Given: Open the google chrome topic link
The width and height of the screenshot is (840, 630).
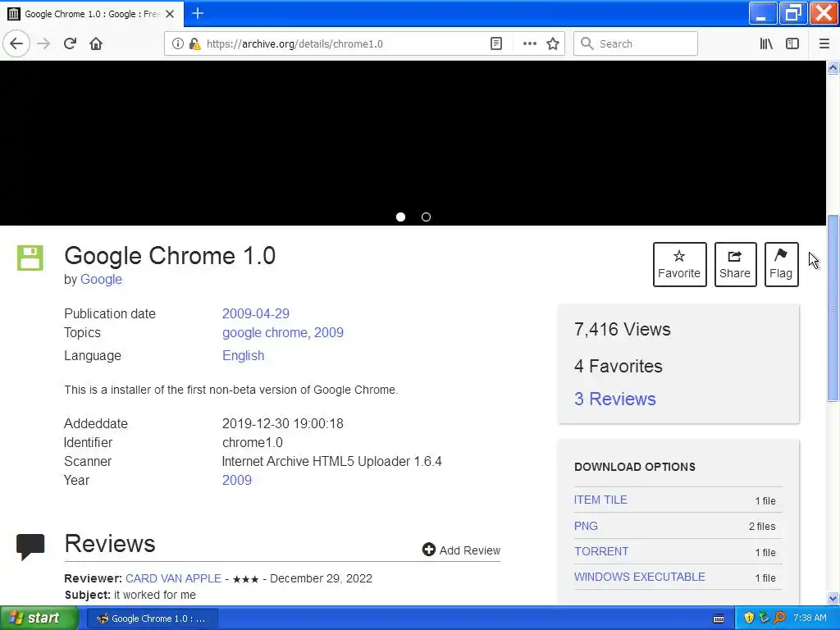Looking at the screenshot, I should point(265,333).
